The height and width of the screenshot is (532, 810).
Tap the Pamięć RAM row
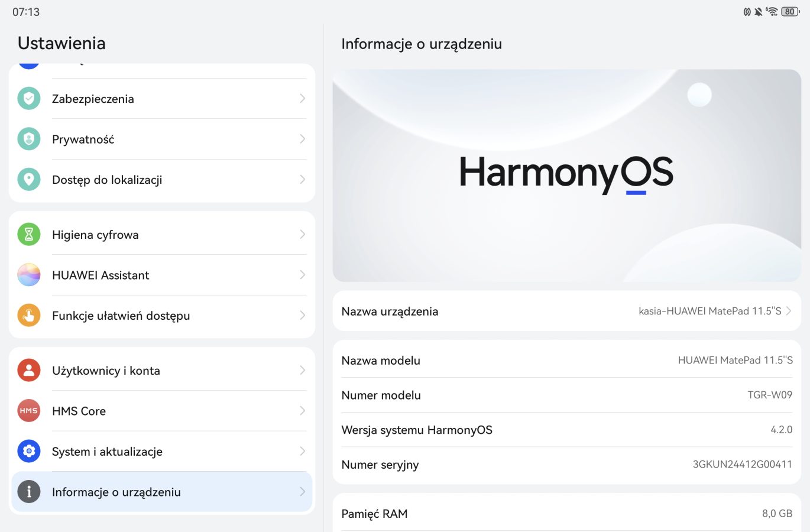(567, 513)
